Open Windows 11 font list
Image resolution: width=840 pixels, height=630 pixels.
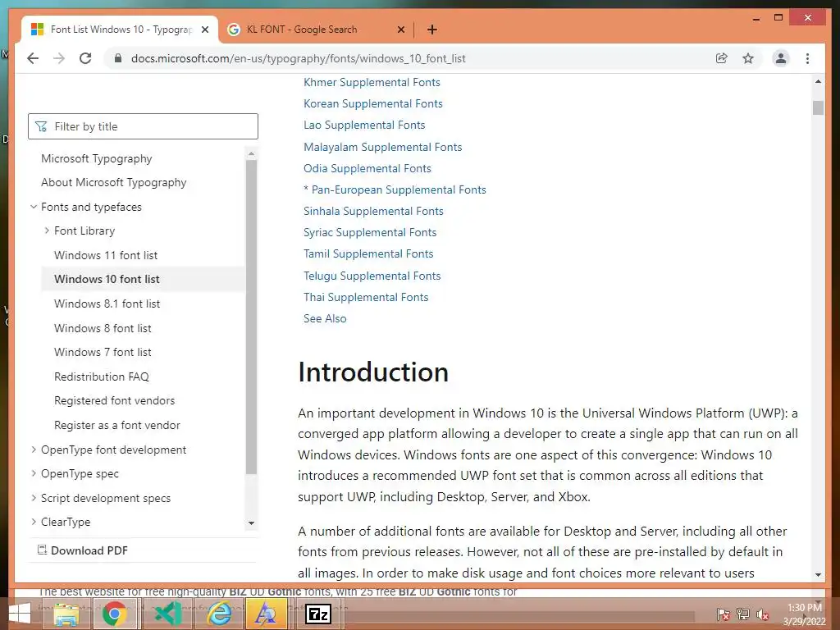tap(106, 255)
